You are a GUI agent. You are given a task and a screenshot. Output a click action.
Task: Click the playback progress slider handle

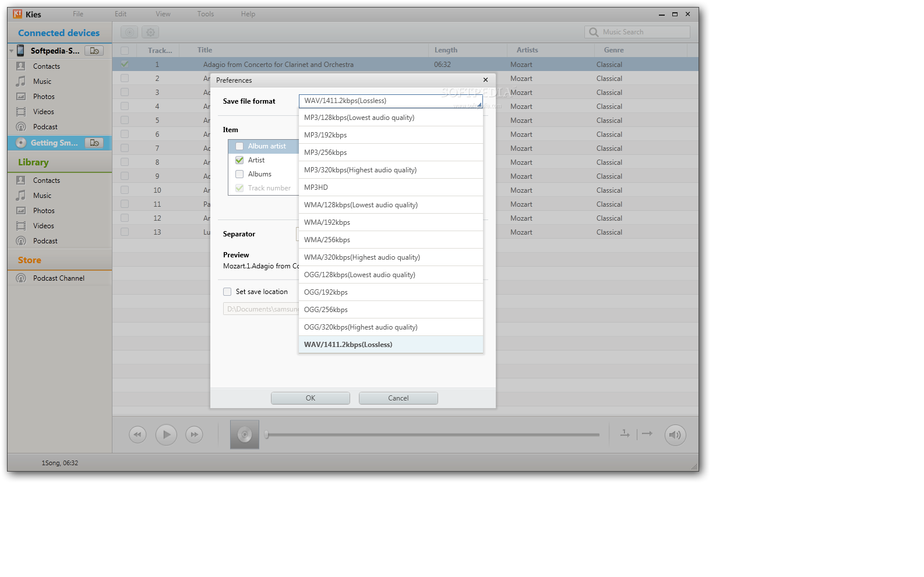[266, 434]
